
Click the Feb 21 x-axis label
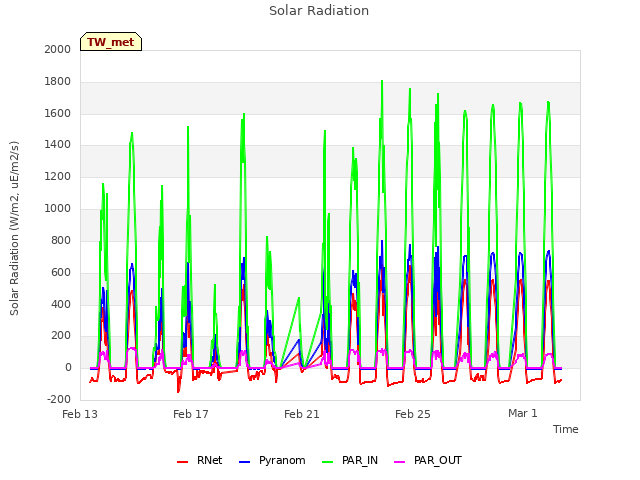coord(302,414)
